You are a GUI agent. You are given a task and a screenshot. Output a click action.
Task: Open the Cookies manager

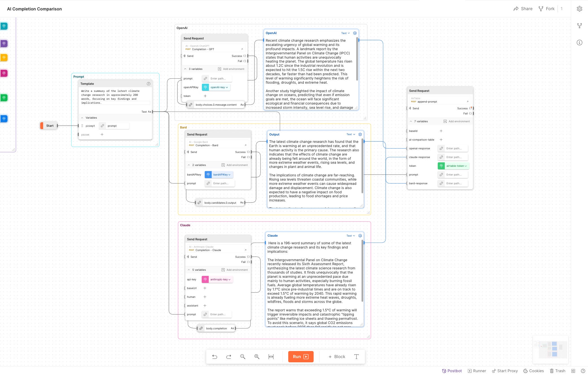[x=533, y=371]
